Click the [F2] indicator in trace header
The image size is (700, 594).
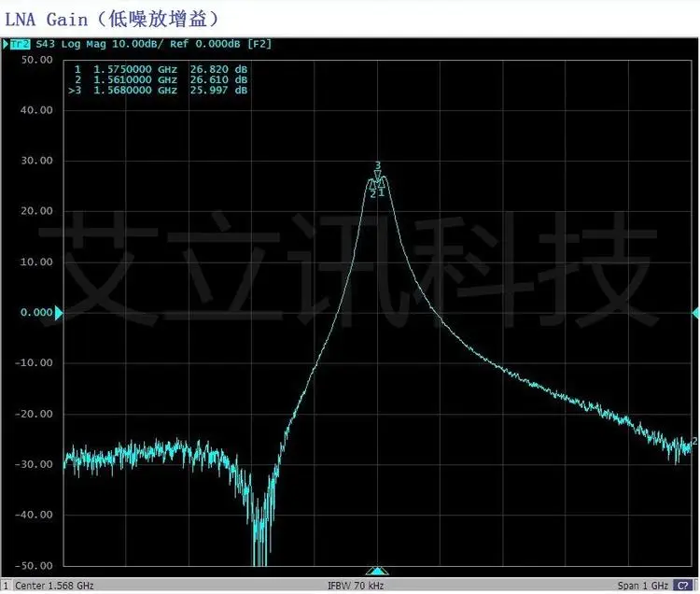point(259,44)
